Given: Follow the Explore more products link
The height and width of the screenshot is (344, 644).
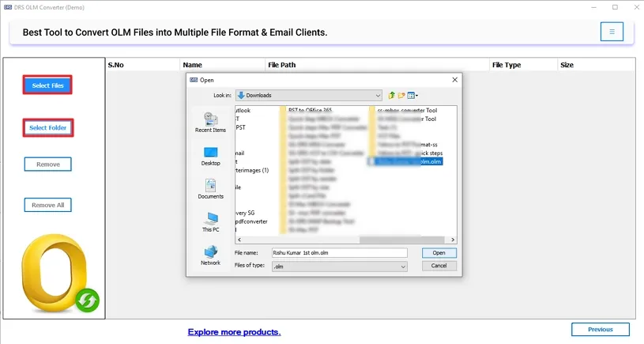Looking at the screenshot, I should (x=234, y=332).
